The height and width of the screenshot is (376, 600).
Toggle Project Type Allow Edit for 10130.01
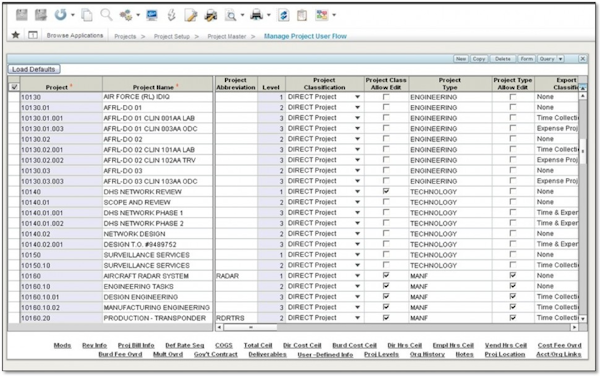point(513,107)
